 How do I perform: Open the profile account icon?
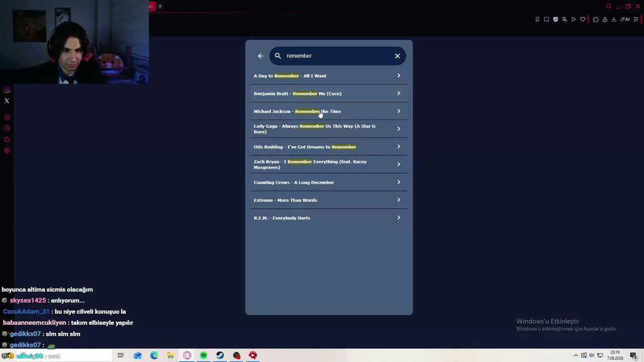pos(605,20)
